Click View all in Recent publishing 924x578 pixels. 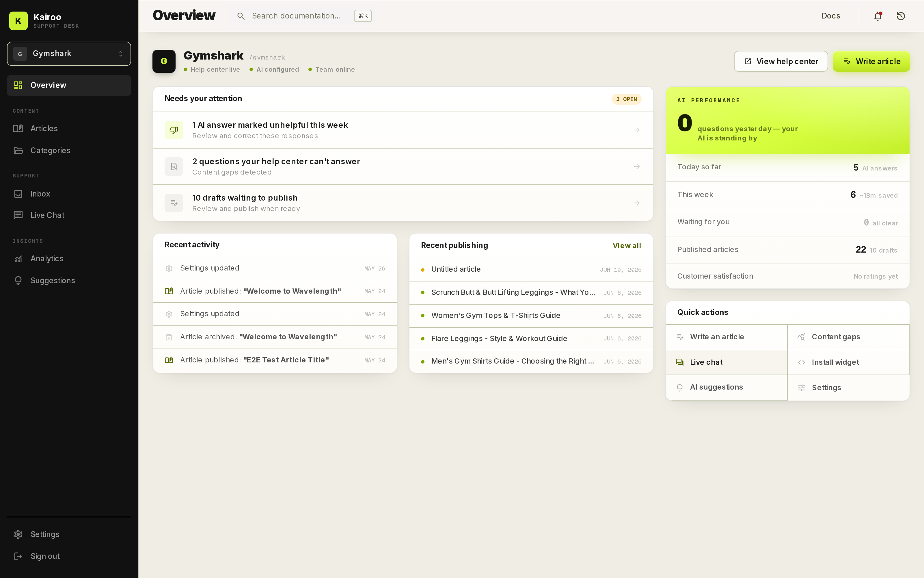tap(627, 245)
